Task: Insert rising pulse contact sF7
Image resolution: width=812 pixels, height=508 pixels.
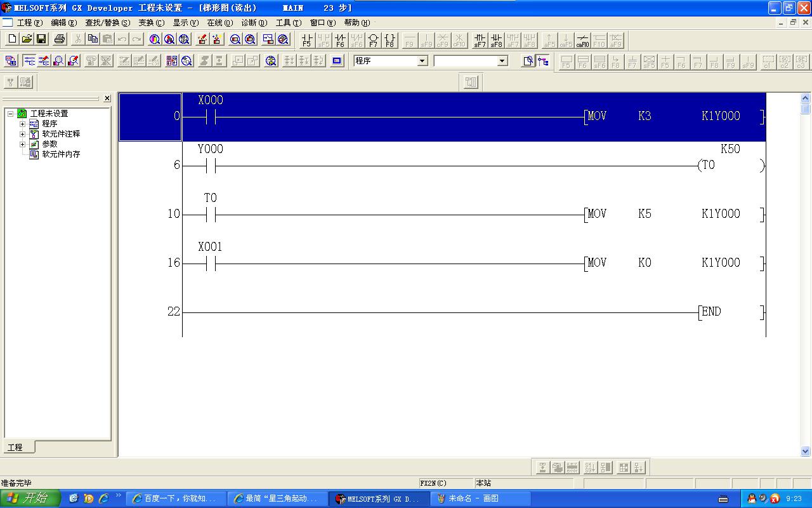Action: point(480,40)
